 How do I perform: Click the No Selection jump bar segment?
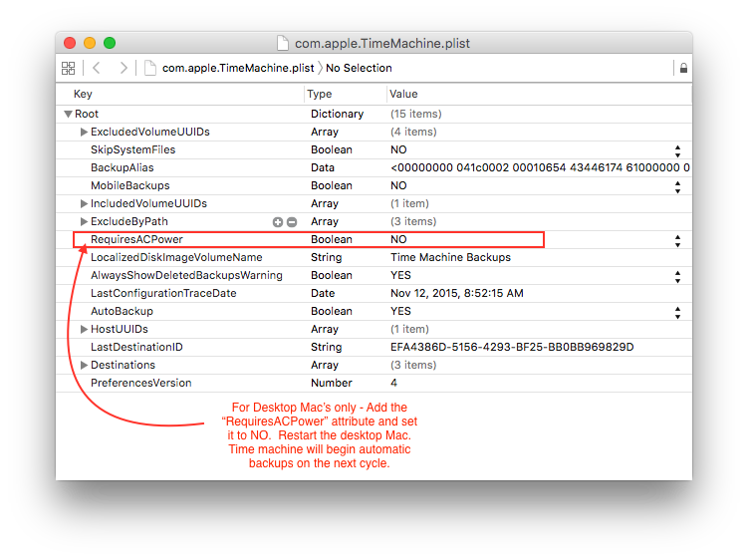(x=359, y=69)
